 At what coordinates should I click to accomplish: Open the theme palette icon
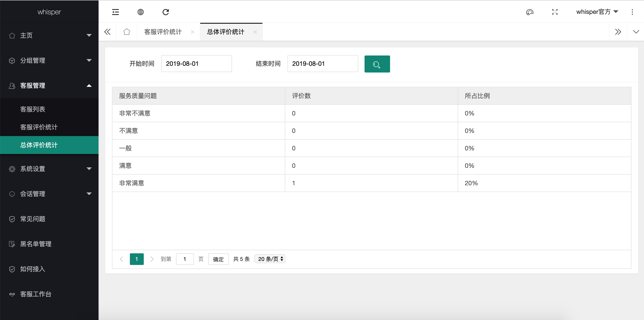pos(530,12)
